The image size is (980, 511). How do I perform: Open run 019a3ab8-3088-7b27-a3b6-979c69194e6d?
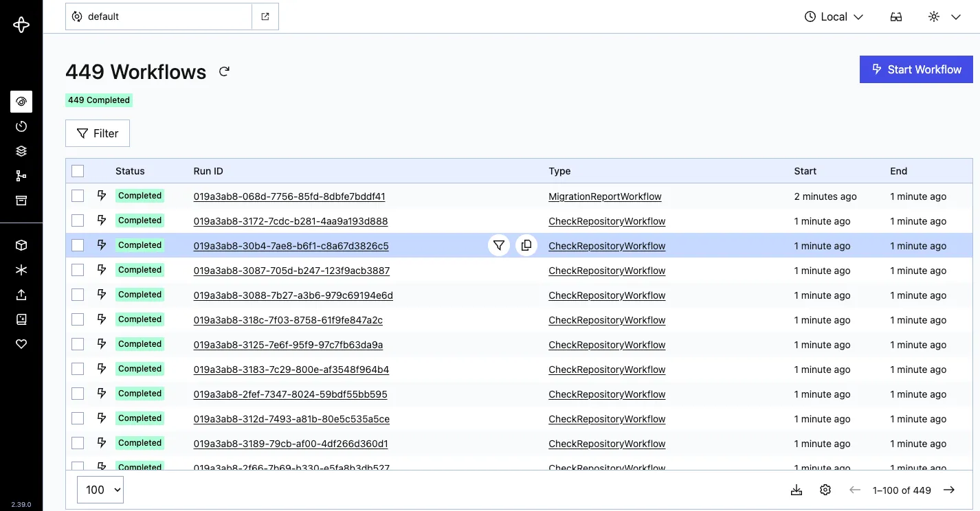(x=293, y=295)
